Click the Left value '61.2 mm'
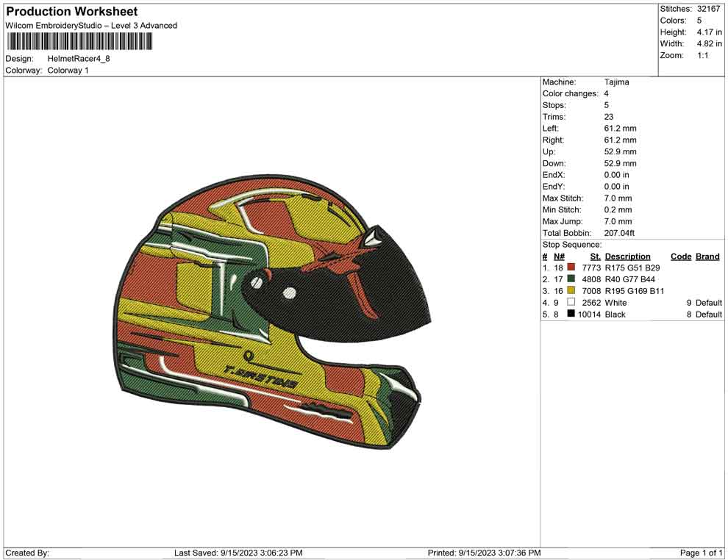Viewport: 728px width, 560px height. click(621, 129)
